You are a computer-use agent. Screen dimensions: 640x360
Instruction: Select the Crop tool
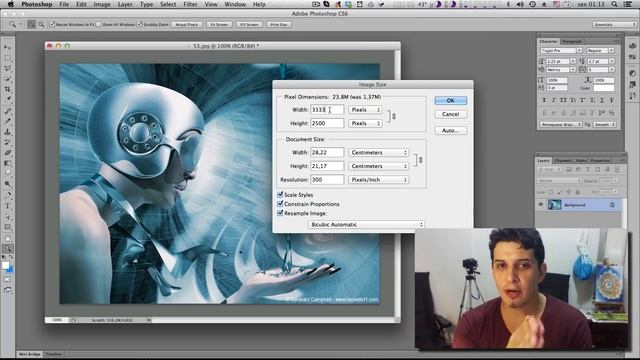pyautogui.click(x=7, y=89)
